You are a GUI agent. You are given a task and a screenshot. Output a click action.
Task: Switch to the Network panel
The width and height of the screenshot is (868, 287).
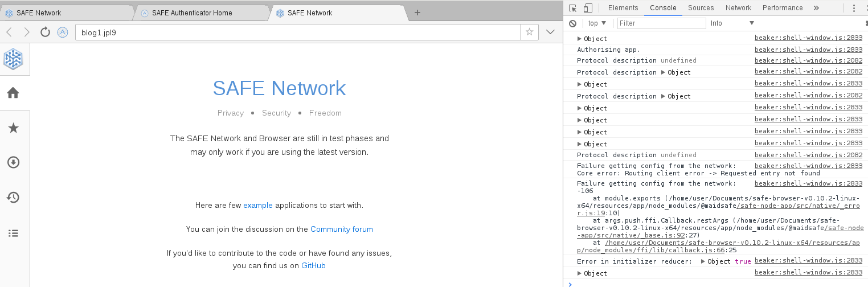(738, 8)
